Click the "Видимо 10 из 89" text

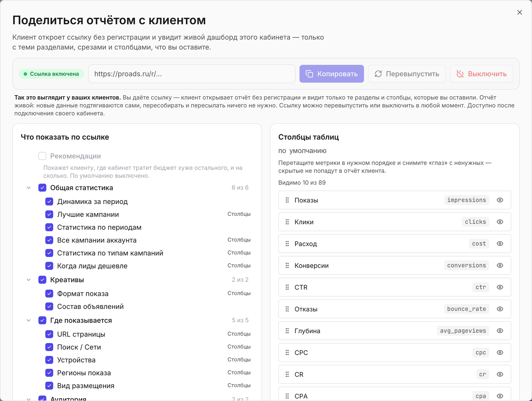click(x=302, y=183)
